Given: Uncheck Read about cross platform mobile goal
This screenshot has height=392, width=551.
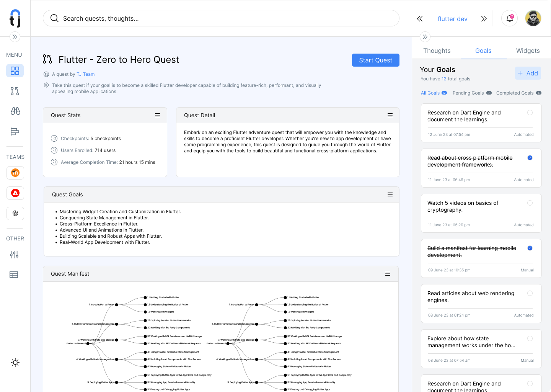Looking at the screenshot, I should pos(530,158).
